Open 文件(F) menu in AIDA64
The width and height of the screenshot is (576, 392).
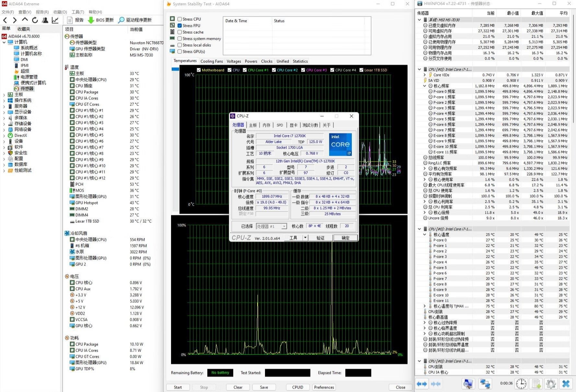click(8, 12)
